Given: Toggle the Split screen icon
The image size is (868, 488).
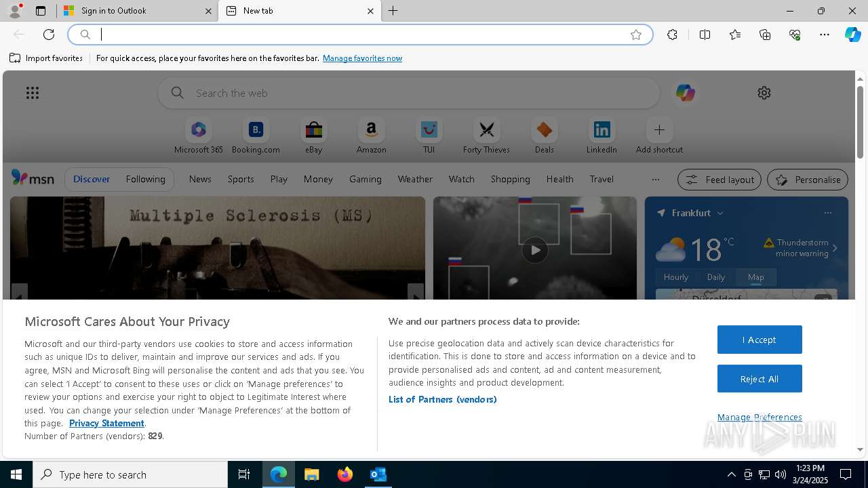Looking at the screenshot, I should 705,35.
